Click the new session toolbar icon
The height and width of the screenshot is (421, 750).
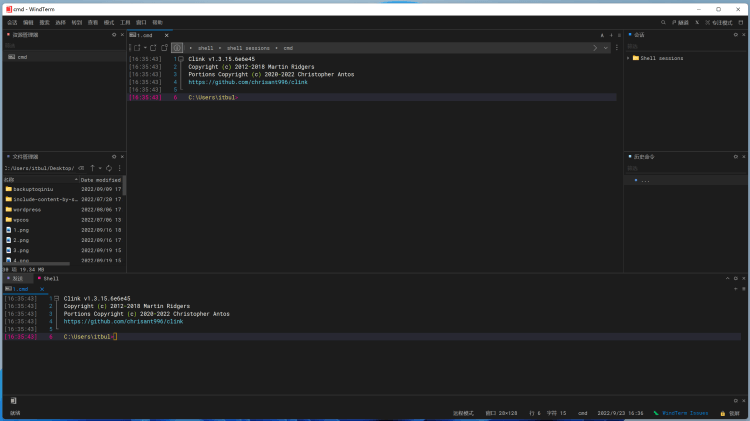(137, 48)
